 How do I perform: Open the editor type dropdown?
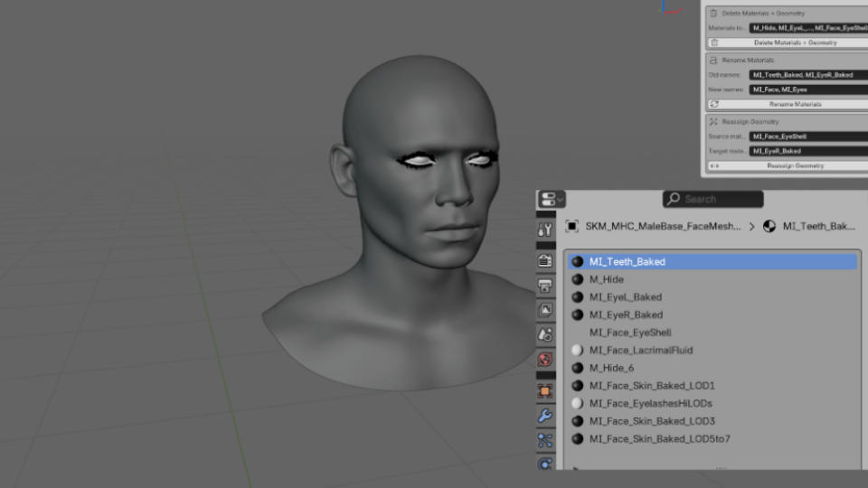[551, 199]
